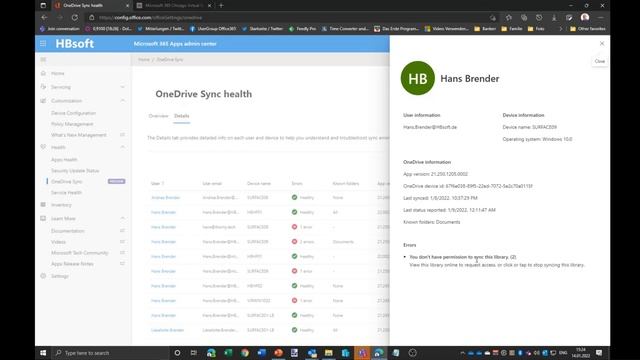The image size is (640, 360).
Task: Click taskbar search box
Action: [110, 353]
